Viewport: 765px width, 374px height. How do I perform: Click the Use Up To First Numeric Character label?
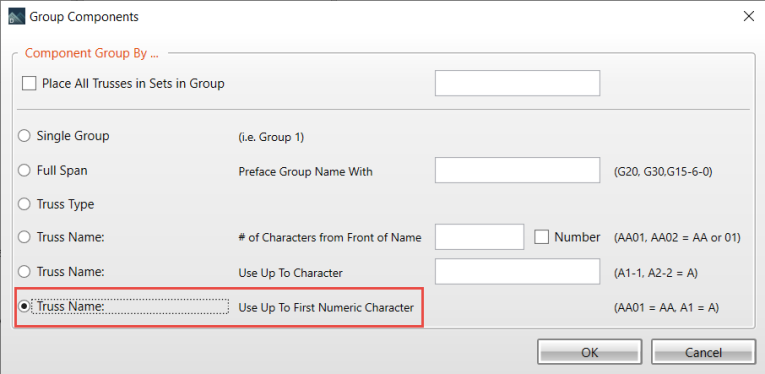[x=326, y=308]
